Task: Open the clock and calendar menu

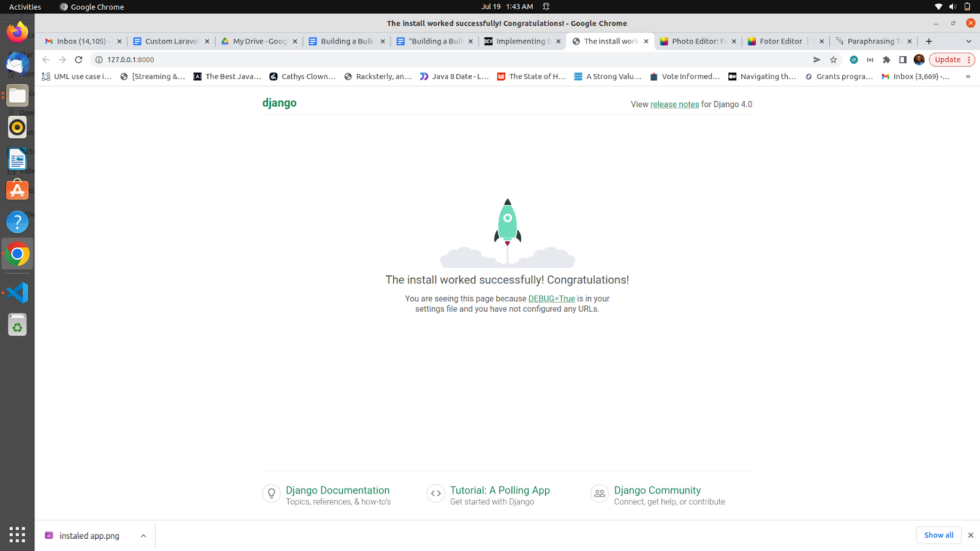Action: 507,7
